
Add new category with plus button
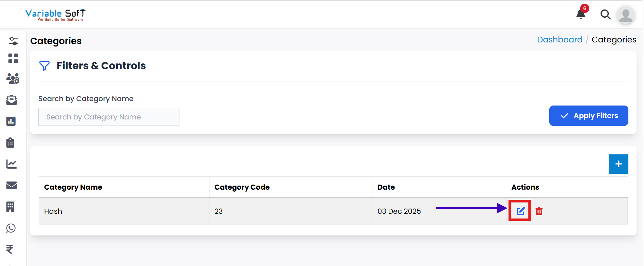(x=618, y=164)
